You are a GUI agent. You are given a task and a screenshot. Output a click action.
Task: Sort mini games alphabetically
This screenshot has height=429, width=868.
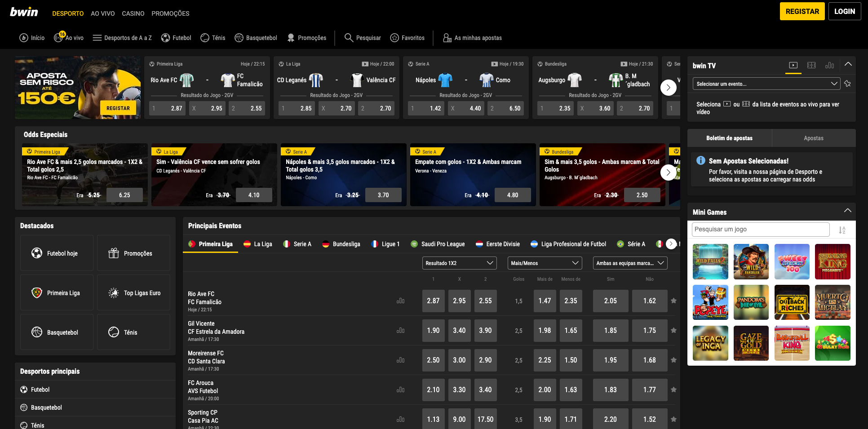[x=842, y=230]
